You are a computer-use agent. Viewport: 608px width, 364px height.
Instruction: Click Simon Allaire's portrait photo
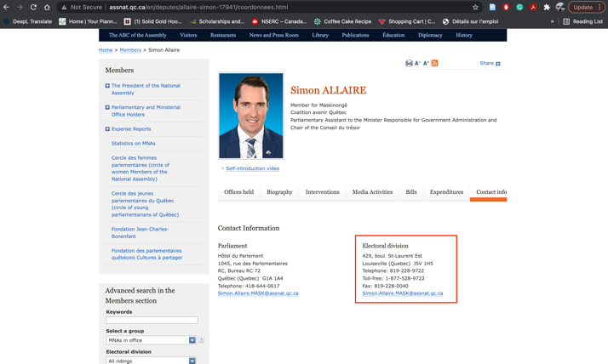point(251,116)
